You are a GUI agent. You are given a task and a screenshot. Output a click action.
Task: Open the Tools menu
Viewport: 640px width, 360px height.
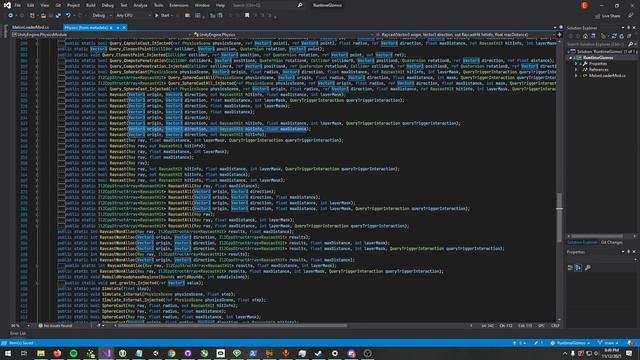click(x=158, y=5)
